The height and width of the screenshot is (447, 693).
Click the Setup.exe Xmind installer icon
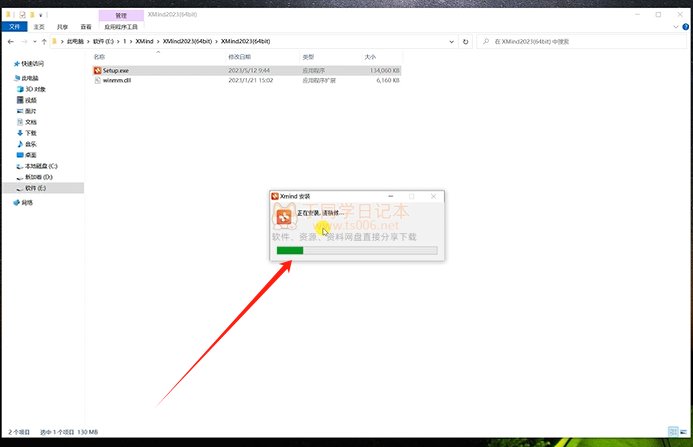98,70
